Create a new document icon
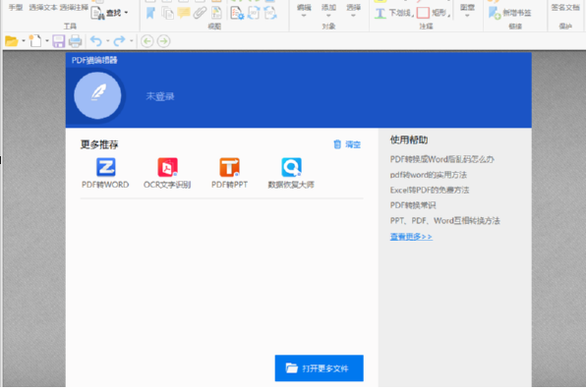The height and width of the screenshot is (392, 586). point(35,41)
